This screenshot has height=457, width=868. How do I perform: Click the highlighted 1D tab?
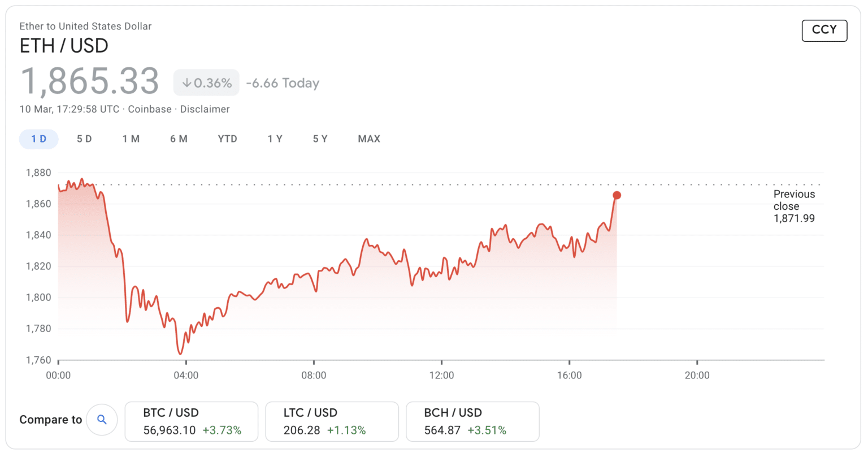pyautogui.click(x=38, y=139)
